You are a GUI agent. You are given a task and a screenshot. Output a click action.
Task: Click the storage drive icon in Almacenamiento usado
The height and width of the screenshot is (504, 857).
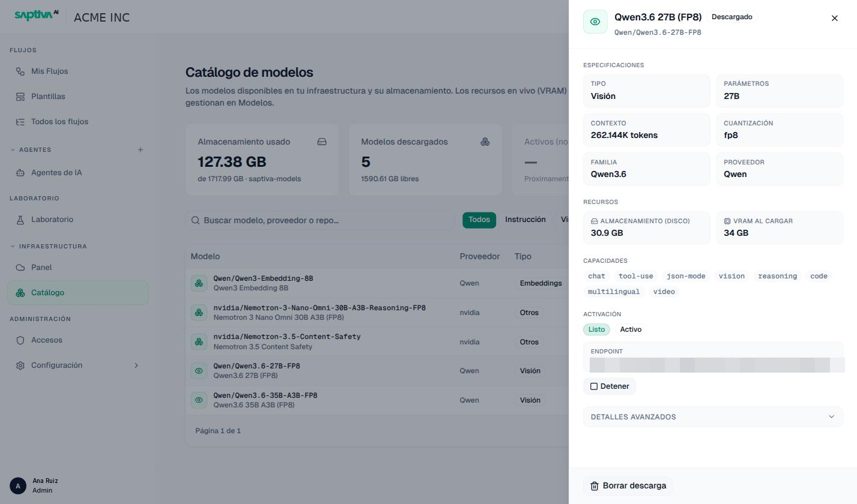tap(322, 142)
